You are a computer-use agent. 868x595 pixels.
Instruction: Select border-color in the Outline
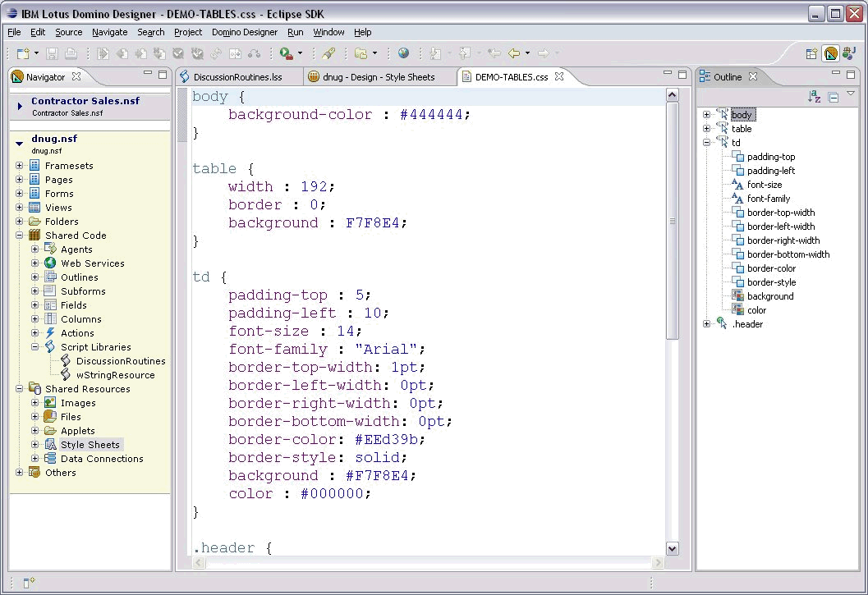(771, 268)
